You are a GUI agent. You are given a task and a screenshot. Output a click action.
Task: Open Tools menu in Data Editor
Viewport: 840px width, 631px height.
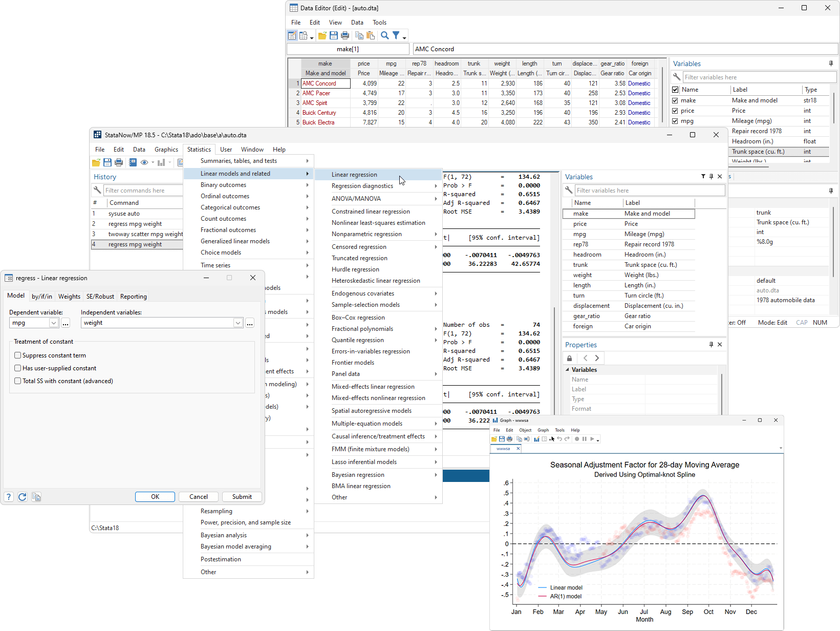pos(379,23)
